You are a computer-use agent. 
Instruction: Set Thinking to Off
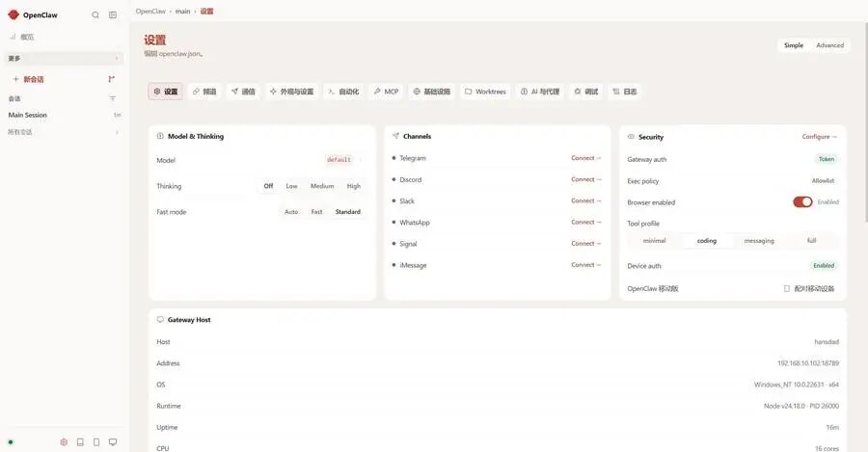pyautogui.click(x=268, y=186)
